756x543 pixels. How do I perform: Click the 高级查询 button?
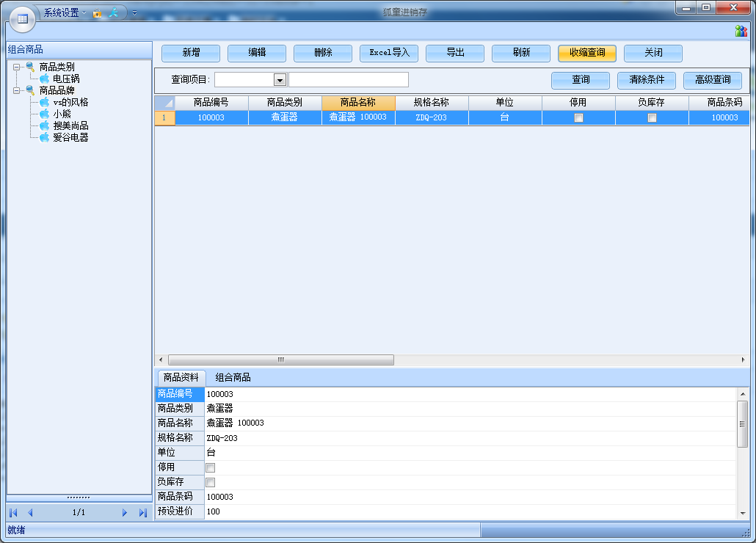coord(712,80)
